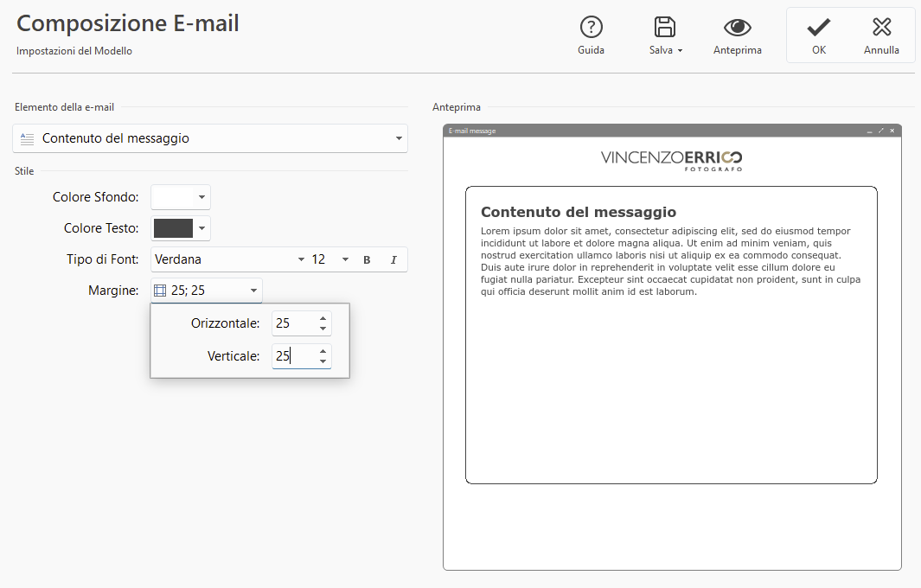Toggle bold font formatting
Image resolution: width=921 pixels, height=588 pixels.
pos(367,259)
